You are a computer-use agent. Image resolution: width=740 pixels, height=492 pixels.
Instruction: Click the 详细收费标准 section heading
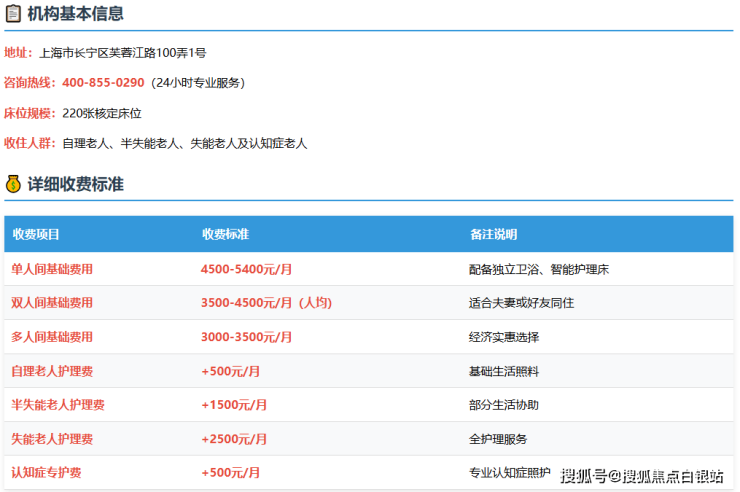coord(75,184)
